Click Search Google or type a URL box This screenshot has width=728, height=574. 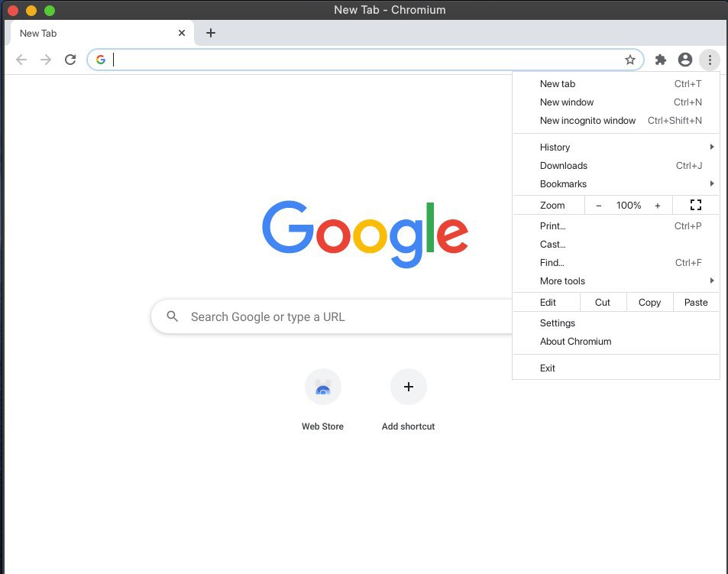(332, 316)
